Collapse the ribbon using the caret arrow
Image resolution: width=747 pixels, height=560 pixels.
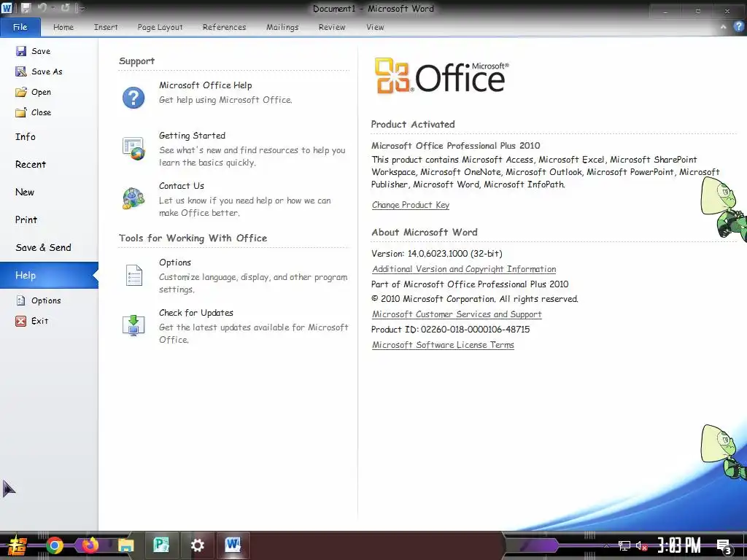(723, 27)
